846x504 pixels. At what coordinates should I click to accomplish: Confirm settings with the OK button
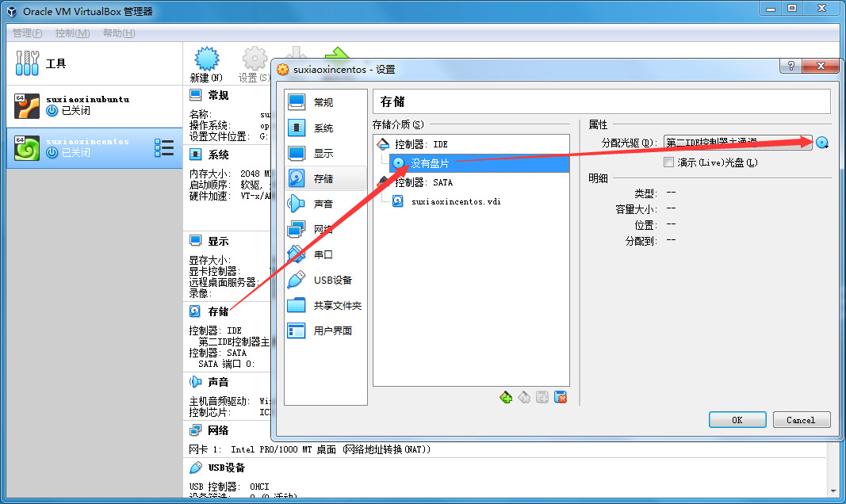coord(737,420)
